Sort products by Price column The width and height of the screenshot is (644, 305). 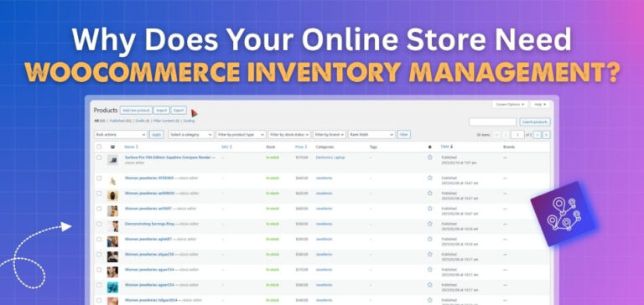[x=301, y=147]
